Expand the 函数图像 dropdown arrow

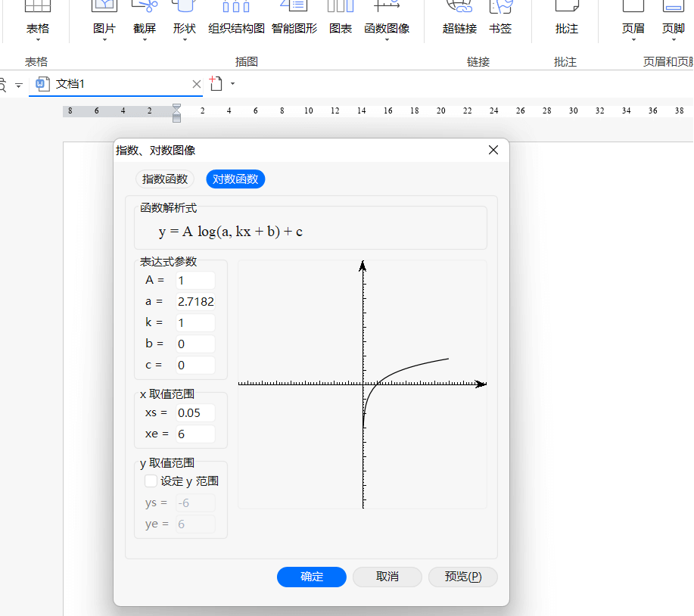tap(387, 40)
